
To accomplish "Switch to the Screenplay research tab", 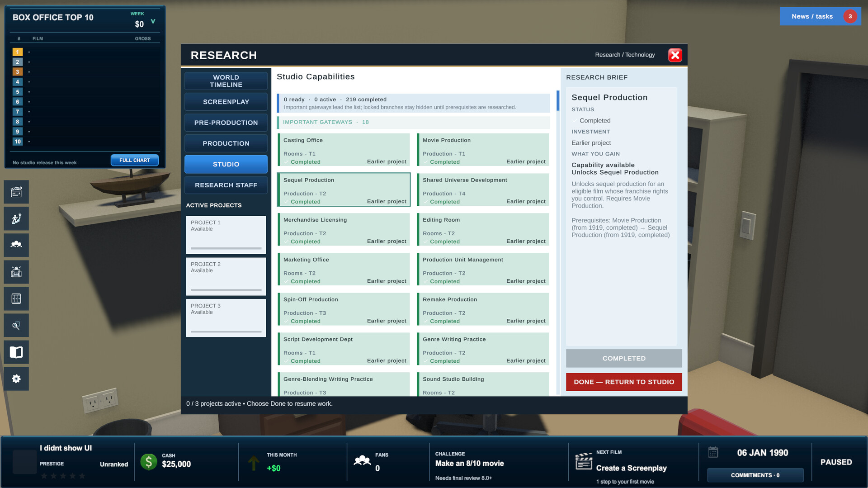I will (x=226, y=102).
